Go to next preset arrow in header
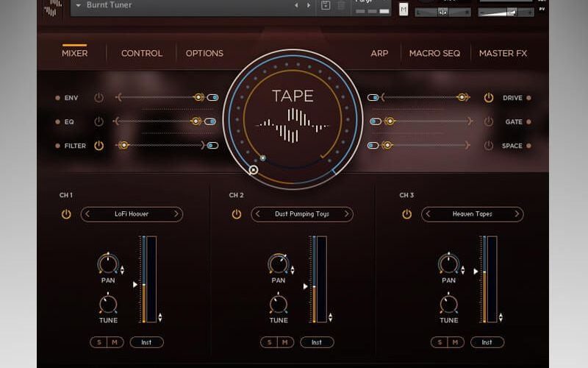This screenshot has width=588, height=368. tap(309, 5)
